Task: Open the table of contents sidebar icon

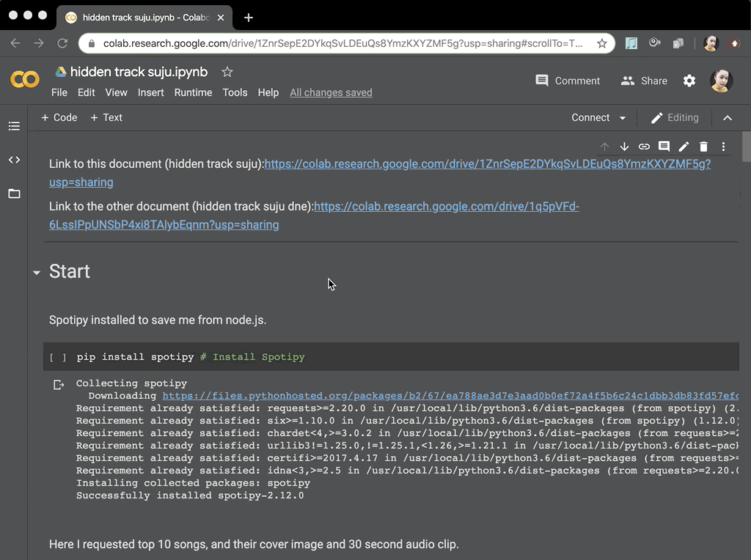Action: click(x=14, y=126)
